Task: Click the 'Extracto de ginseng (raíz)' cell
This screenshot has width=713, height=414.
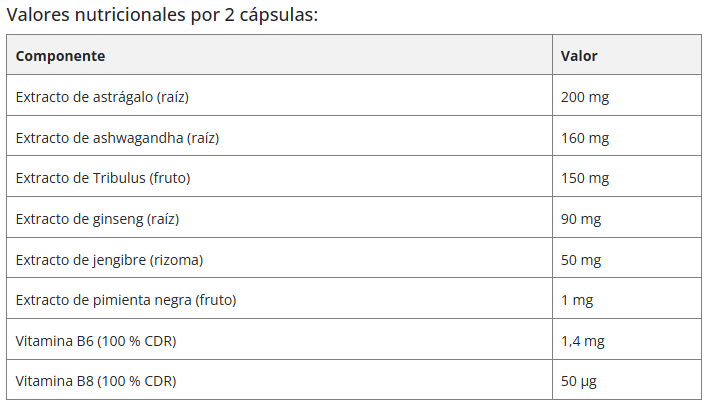Action: pyautogui.click(x=279, y=217)
